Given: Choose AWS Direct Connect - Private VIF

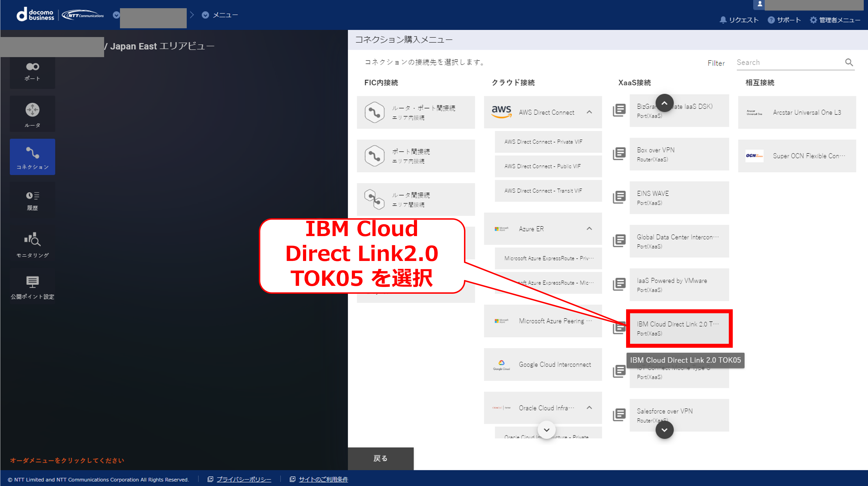Looking at the screenshot, I should (548, 142).
